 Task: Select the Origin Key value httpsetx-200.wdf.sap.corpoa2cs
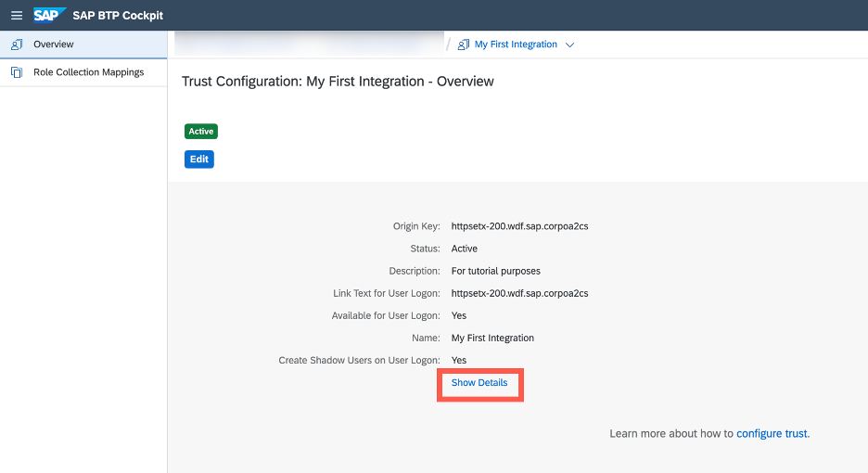520,226
